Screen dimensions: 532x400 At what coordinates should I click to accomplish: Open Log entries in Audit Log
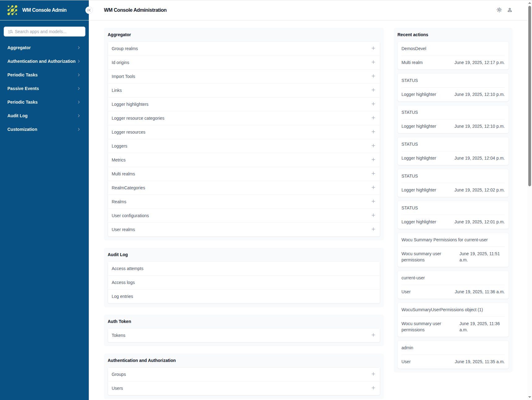click(122, 296)
